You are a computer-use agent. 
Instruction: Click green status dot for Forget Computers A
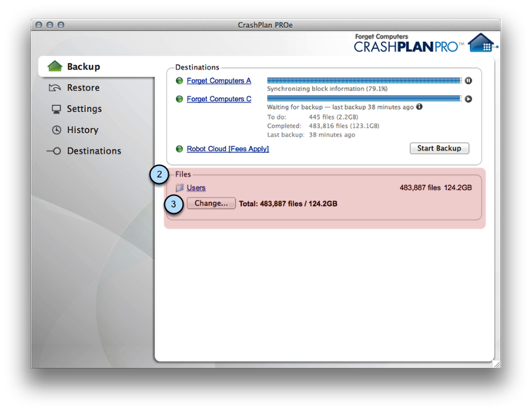(x=179, y=80)
